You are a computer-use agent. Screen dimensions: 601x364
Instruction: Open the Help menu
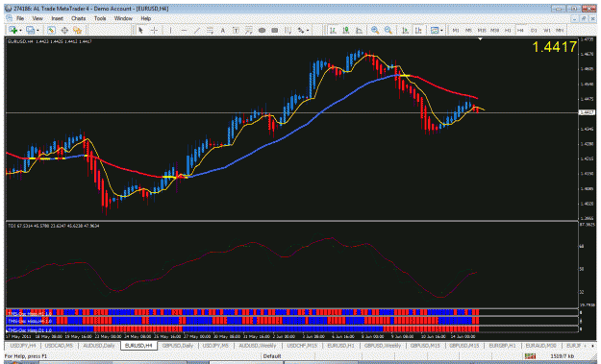(x=145, y=18)
